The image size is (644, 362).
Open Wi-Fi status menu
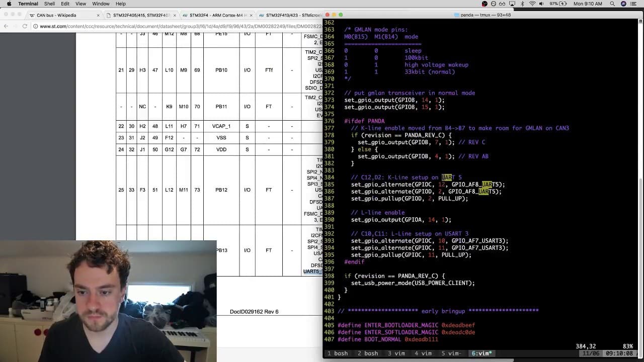coord(532,4)
